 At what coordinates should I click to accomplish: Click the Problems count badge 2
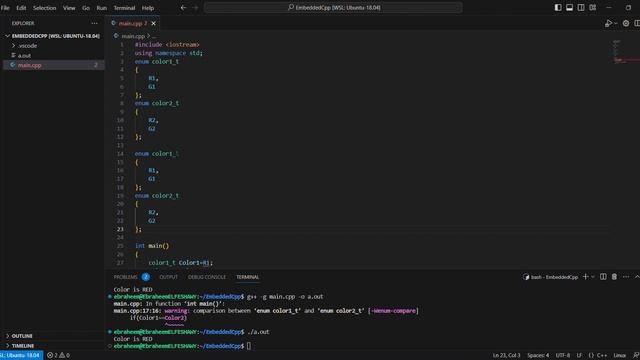click(x=146, y=277)
